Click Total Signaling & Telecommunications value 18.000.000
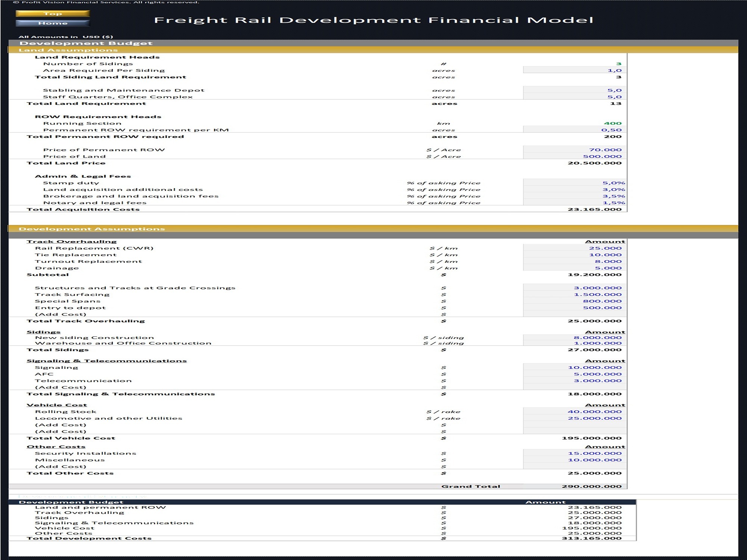This screenshot has height=560, width=747. click(595, 394)
